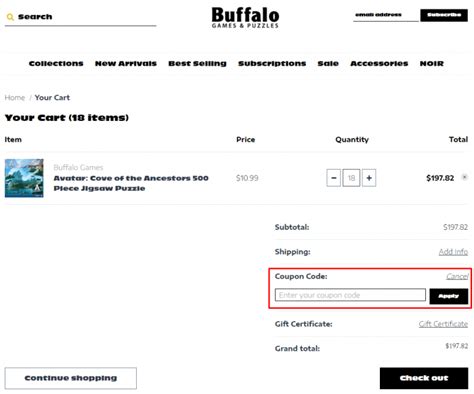Image resolution: width=474 pixels, height=394 pixels.
Task: Decrease quantity with minus button
Action: point(333,178)
